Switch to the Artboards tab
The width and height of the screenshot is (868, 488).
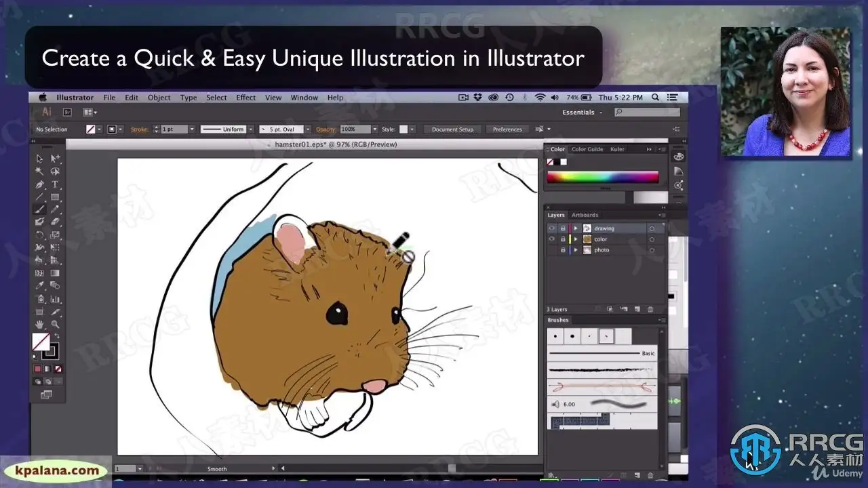[x=585, y=215]
